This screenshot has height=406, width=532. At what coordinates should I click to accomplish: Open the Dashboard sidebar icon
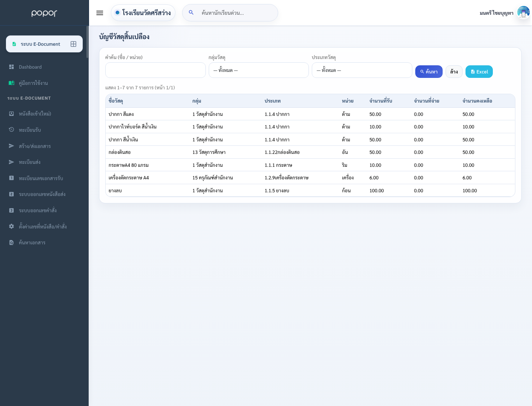(x=11, y=67)
